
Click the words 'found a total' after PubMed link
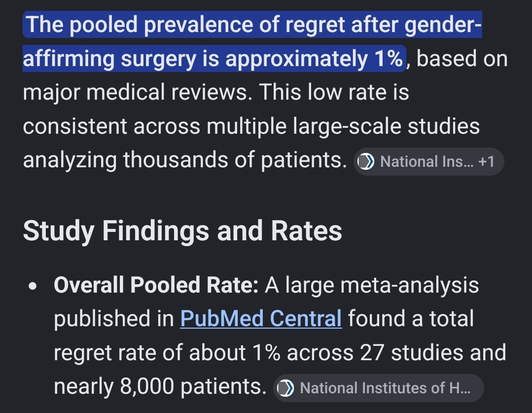click(411, 319)
